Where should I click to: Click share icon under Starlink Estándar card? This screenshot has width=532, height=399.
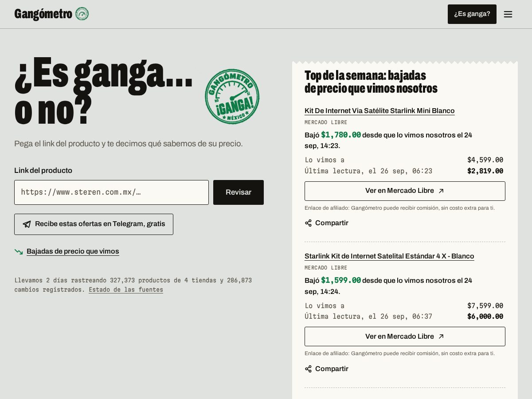click(x=308, y=369)
